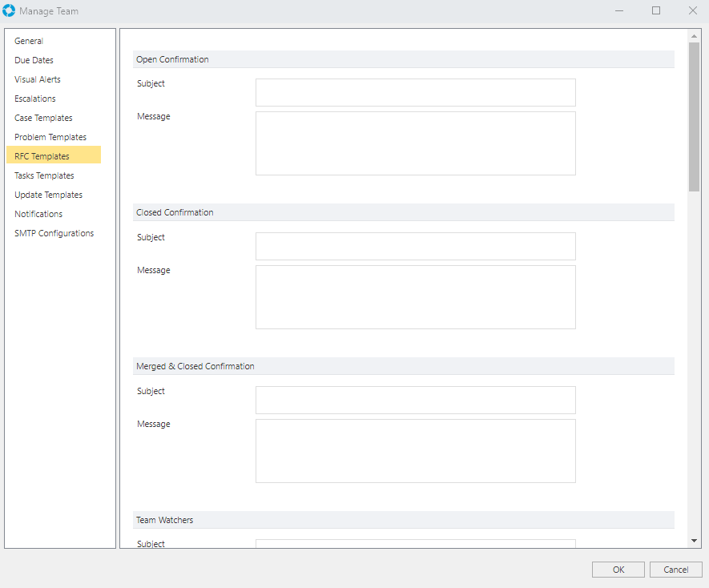Open Problem Templates in sidebar
The height and width of the screenshot is (588, 709).
[x=50, y=137]
